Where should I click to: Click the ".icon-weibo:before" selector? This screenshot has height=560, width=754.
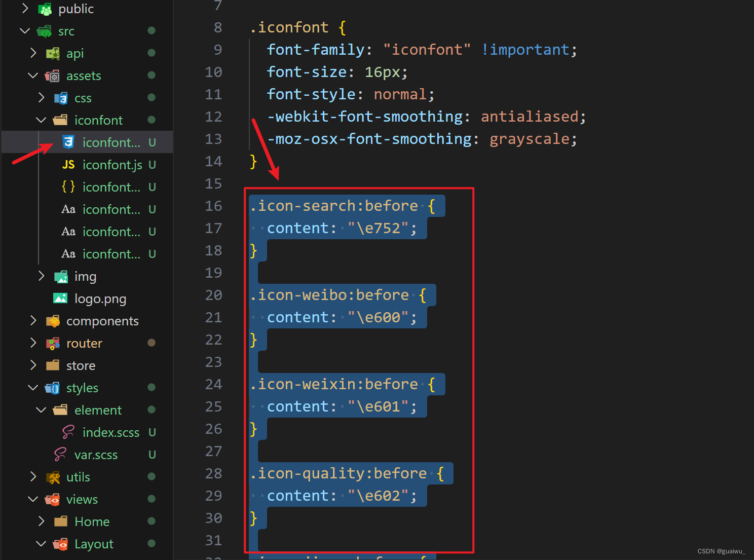point(329,295)
